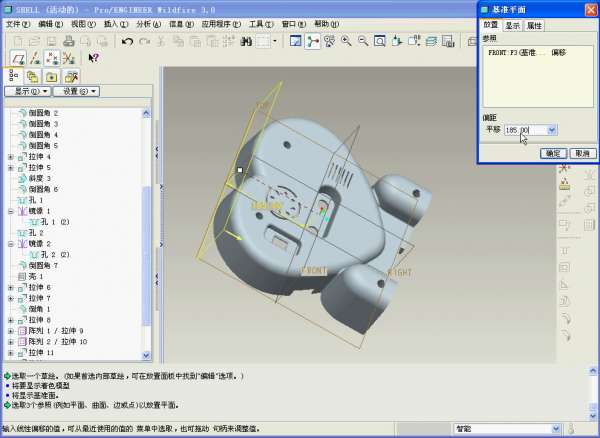Open the Connections navigator tab

tap(71, 77)
